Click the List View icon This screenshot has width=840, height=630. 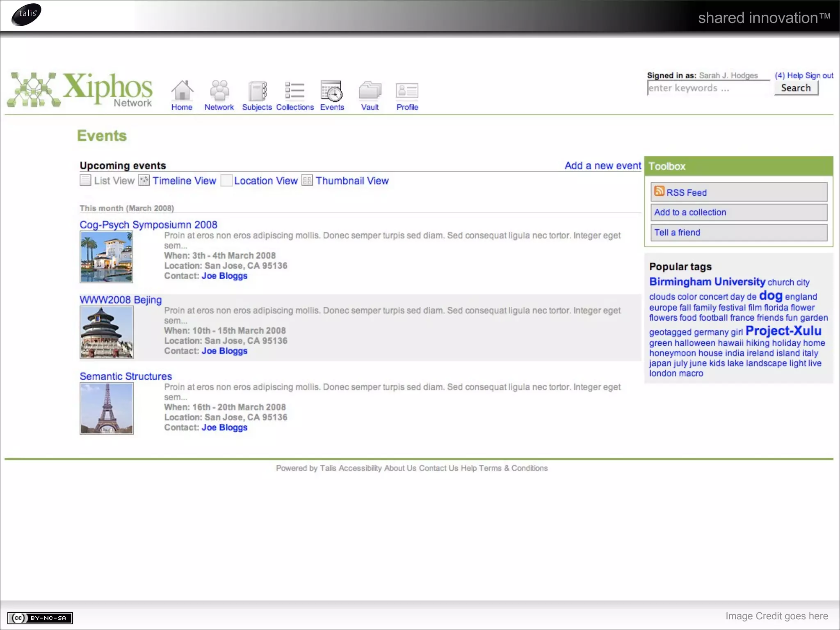click(85, 180)
